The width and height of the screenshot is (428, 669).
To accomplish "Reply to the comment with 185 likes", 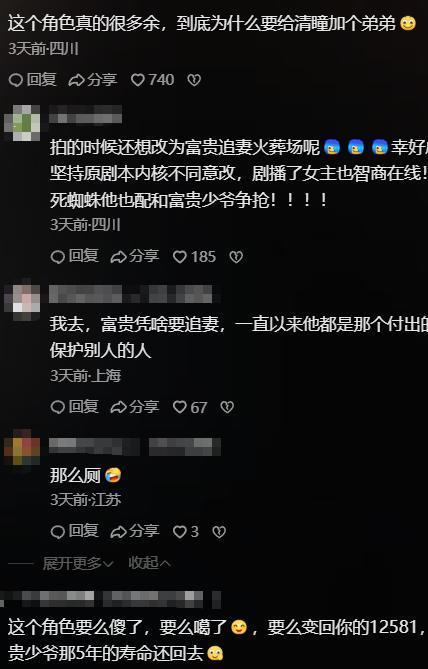I will click(x=75, y=256).
